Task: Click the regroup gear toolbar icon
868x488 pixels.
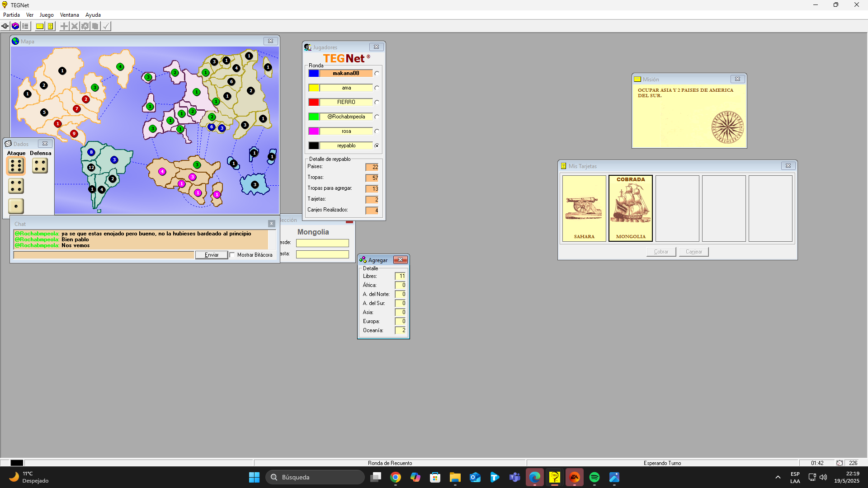Action: pos(85,26)
